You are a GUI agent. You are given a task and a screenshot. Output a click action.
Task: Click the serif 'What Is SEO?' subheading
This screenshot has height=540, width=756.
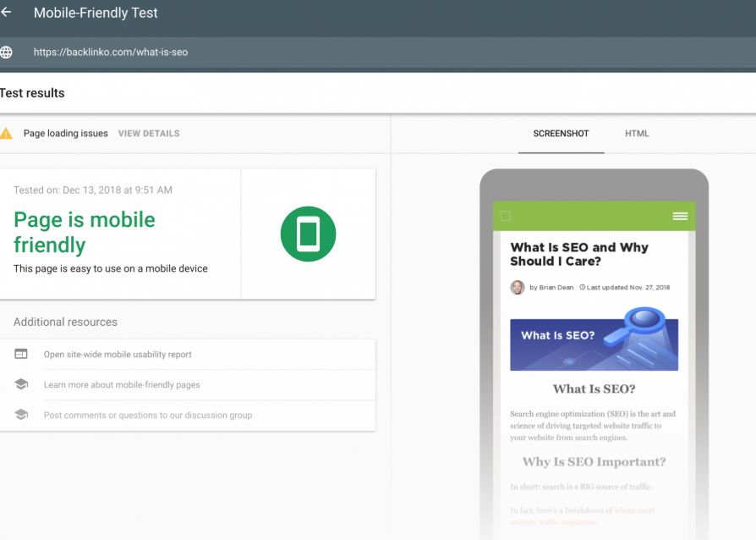[x=594, y=389]
